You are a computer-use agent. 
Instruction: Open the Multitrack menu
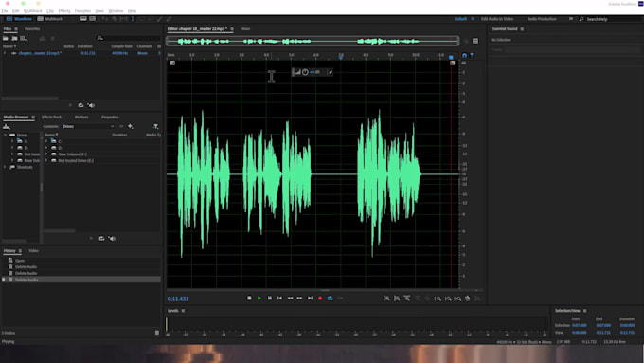coord(33,11)
